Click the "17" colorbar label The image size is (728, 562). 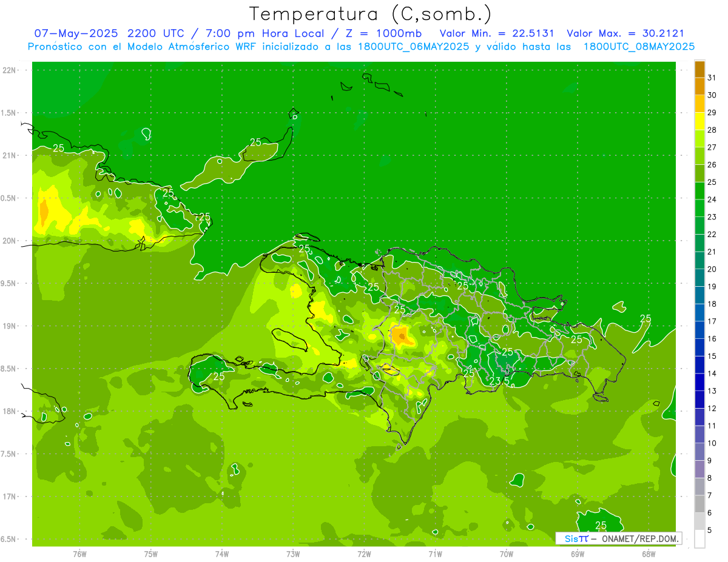[x=712, y=321]
